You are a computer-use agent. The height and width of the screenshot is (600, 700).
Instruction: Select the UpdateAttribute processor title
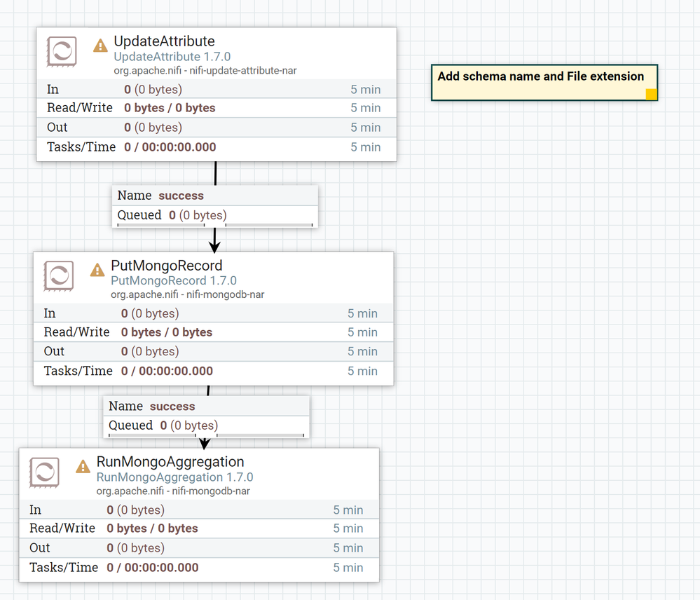[x=164, y=41]
